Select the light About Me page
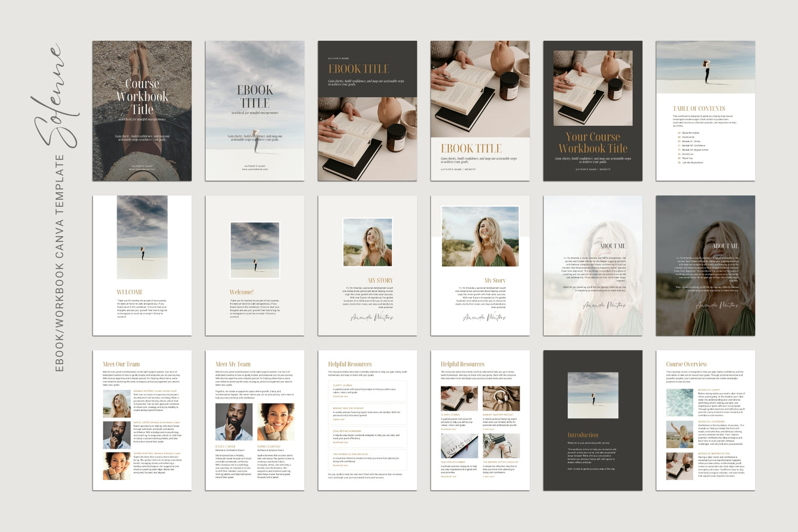Viewport: 798px width, 532px height. (593, 265)
